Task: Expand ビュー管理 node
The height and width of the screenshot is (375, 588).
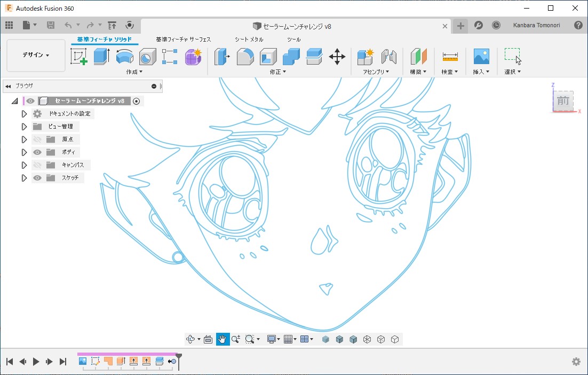Action: pos(24,127)
